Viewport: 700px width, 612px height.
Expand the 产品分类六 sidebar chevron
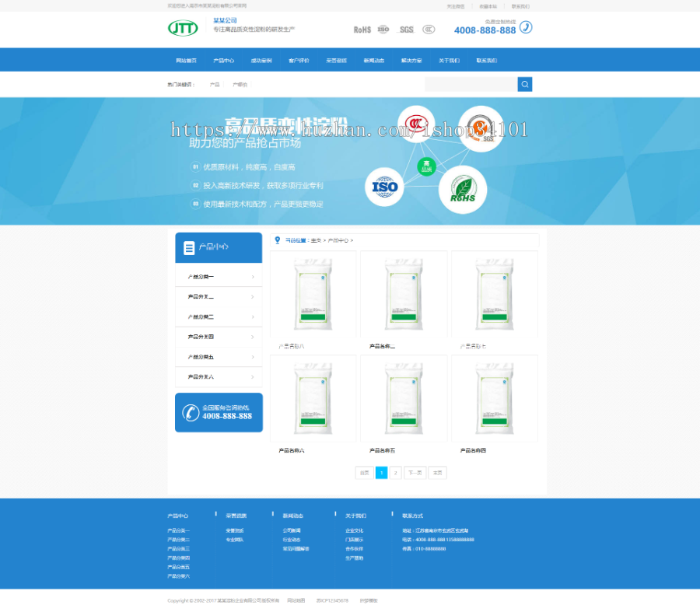[253, 377]
